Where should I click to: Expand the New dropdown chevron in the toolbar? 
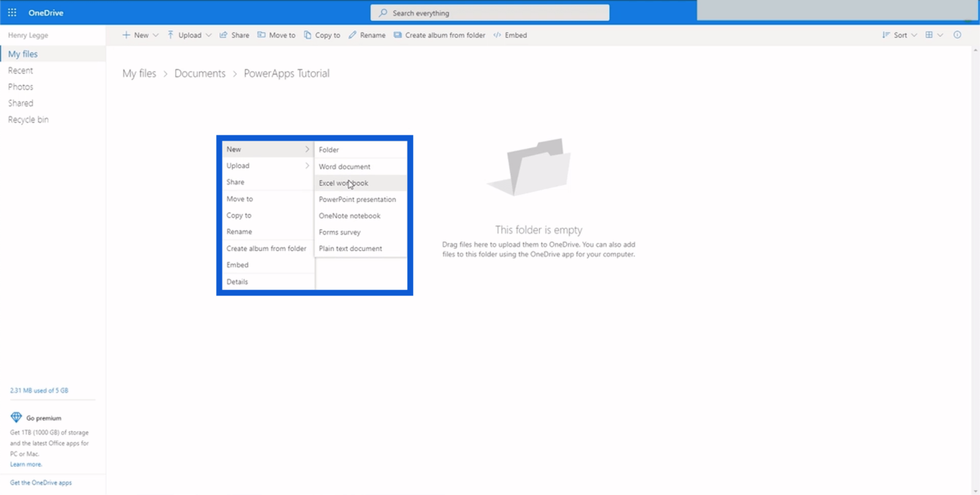[156, 35]
